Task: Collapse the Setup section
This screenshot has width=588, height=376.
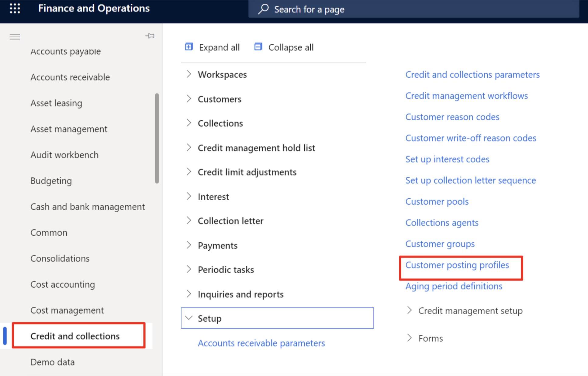Action: (x=189, y=318)
